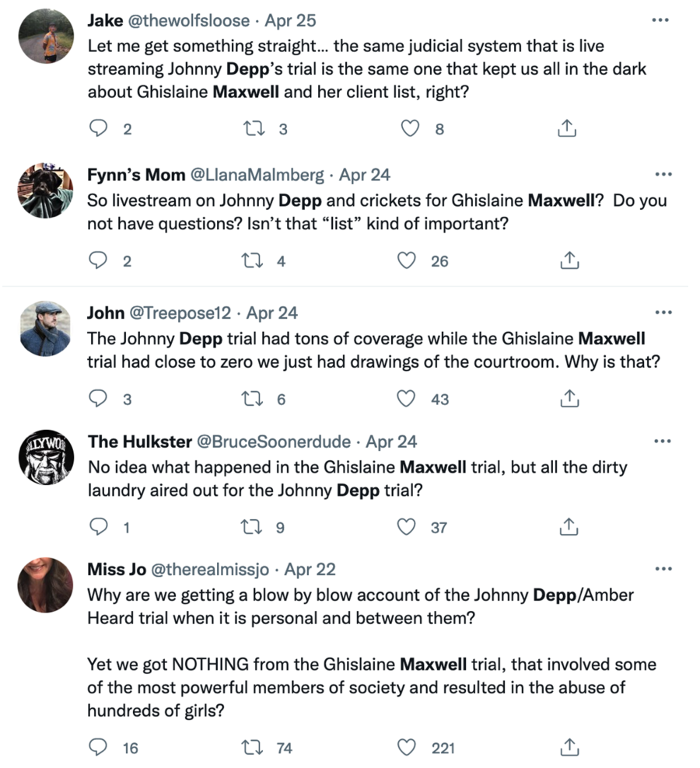Screen dimensions: 700x768
Task: Like John's tweet with 43 likes
Action: (407, 399)
